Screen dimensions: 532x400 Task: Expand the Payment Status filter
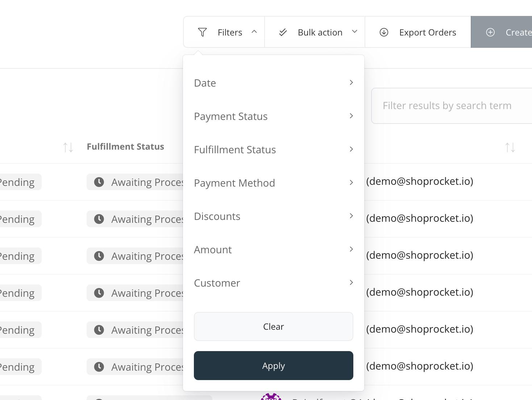pos(274,116)
